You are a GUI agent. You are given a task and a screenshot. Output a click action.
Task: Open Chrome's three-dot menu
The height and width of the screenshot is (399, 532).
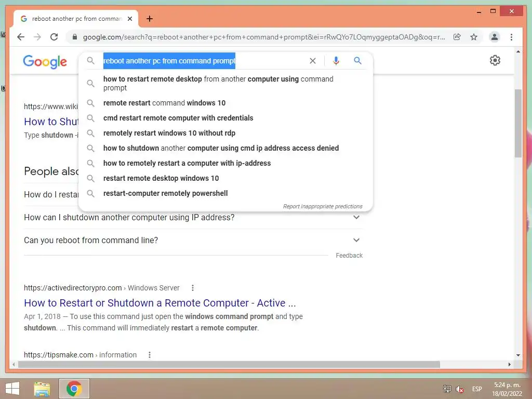[511, 37]
